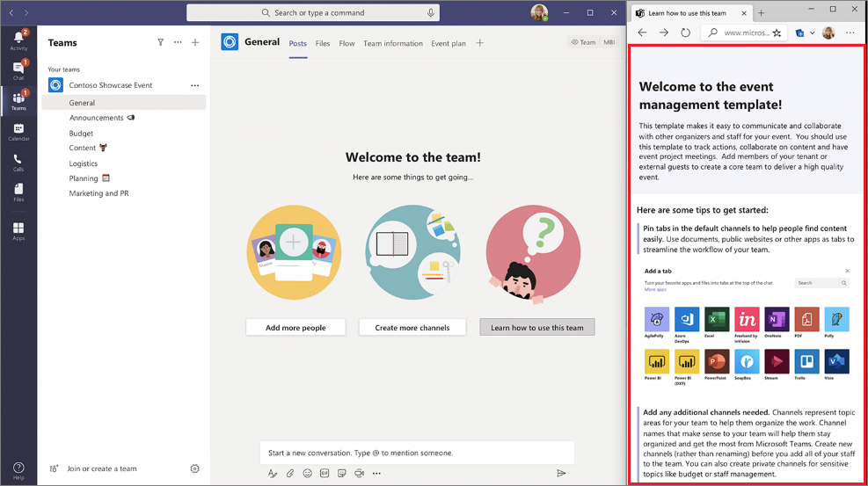Click the browser address bar
The image size is (868, 486).
745,33
